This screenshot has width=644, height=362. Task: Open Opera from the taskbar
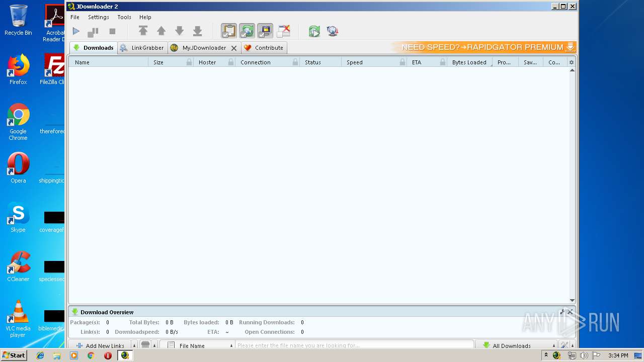pyautogui.click(x=108, y=355)
